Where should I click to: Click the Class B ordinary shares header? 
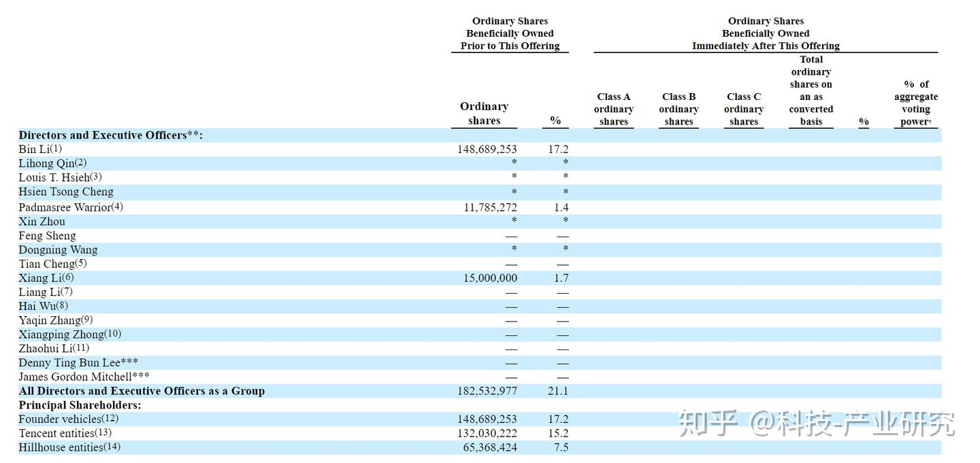coord(679,109)
